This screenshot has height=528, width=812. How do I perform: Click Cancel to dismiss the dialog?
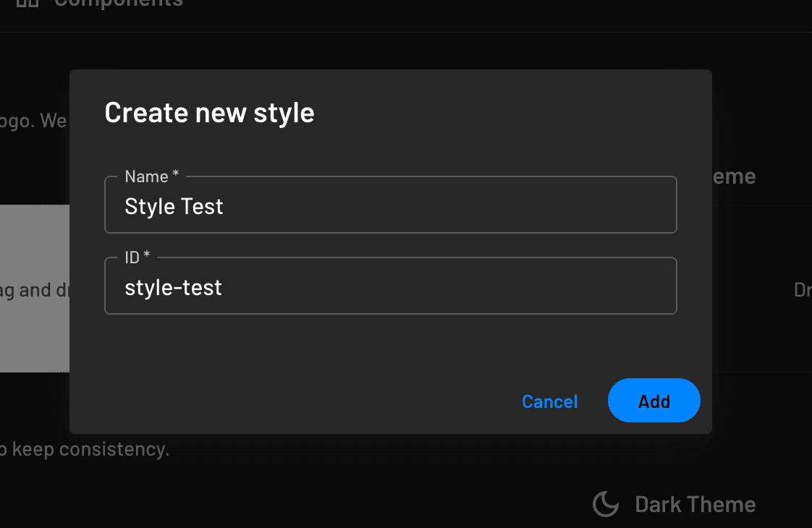[x=550, y=401]
